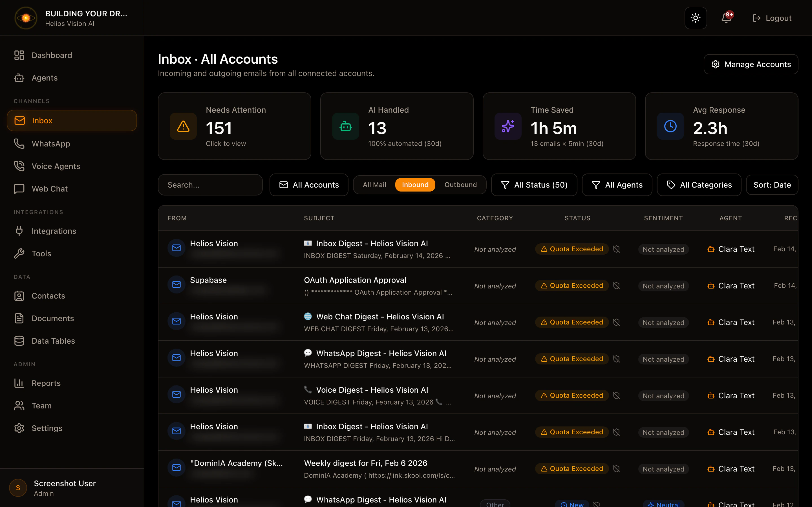The image size is (812, 507).
Task: Open Voice Agents from the sidebar
Action: pyautogui.click(x=55, y=166)
